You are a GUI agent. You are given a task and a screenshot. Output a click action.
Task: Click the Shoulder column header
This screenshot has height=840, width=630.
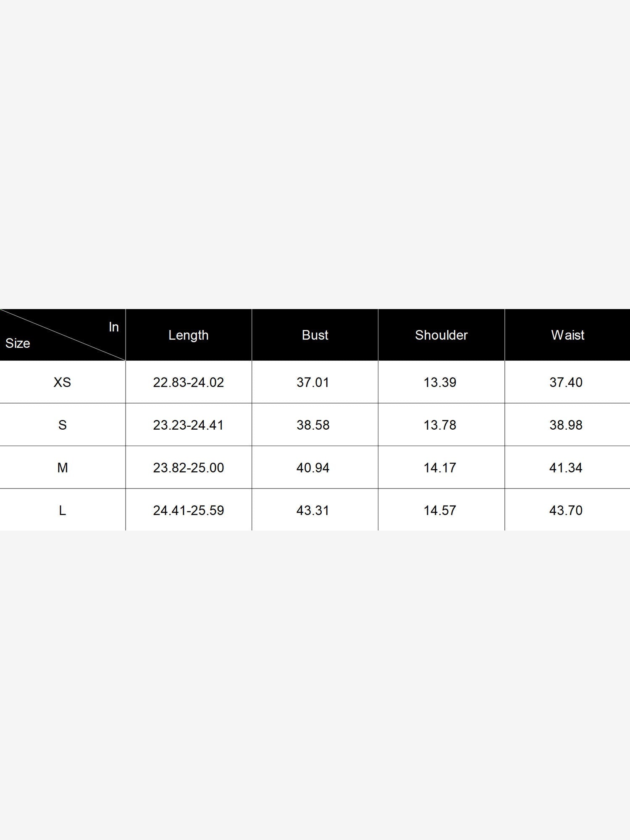click(x=441, y=335)
